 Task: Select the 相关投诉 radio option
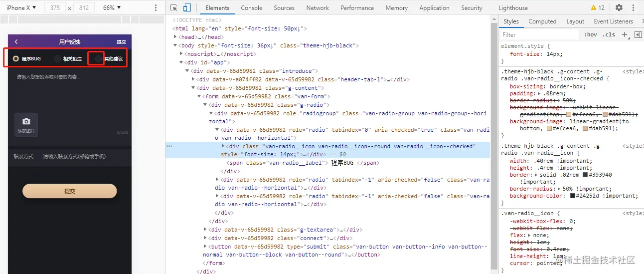[68, 58]
